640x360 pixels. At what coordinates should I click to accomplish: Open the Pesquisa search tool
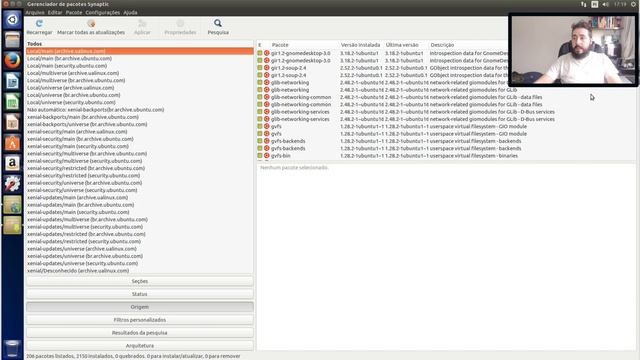click(218, 27)
